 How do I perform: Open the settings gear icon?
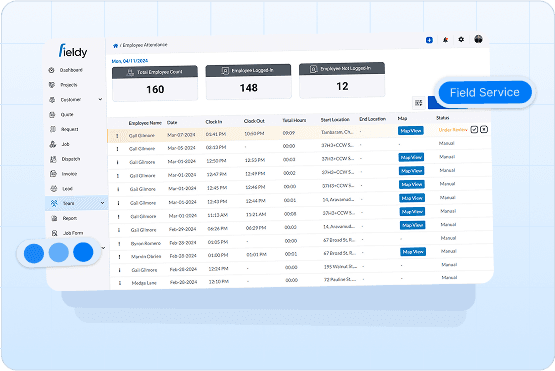coord(461,39)
